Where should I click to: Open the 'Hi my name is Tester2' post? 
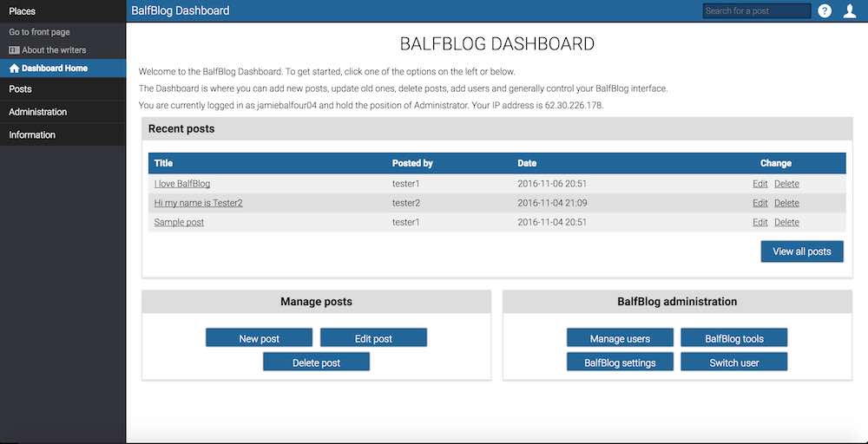point(198,203)
